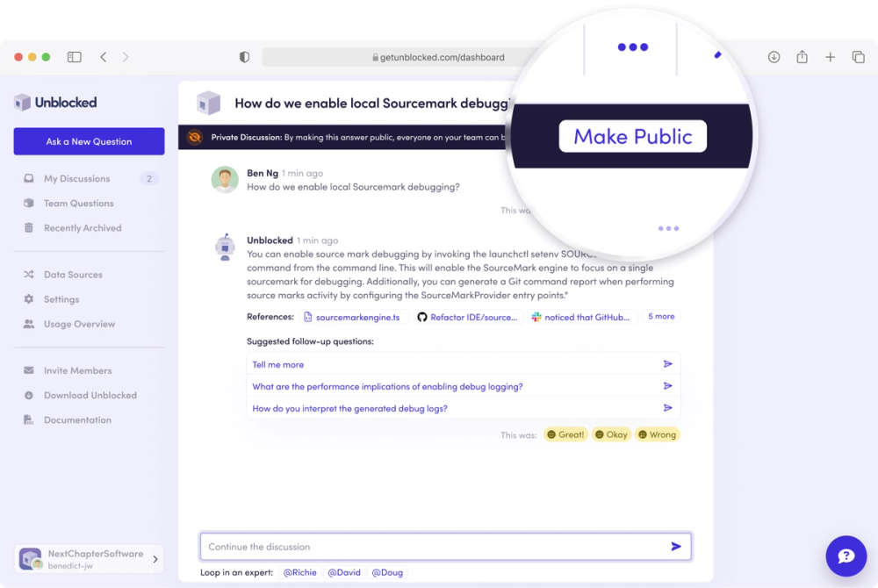Click the send icon in discussion input

click(676, 546)
